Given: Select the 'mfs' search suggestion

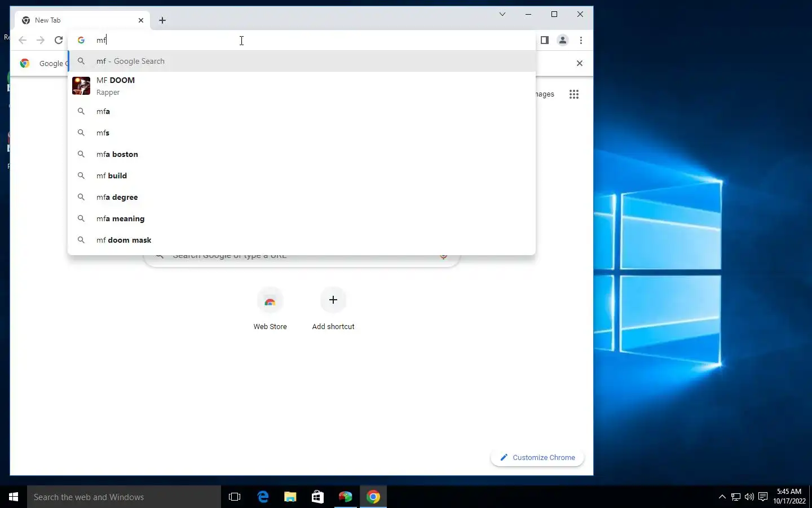Looking at the screenshot, I should tap(302, 133).
